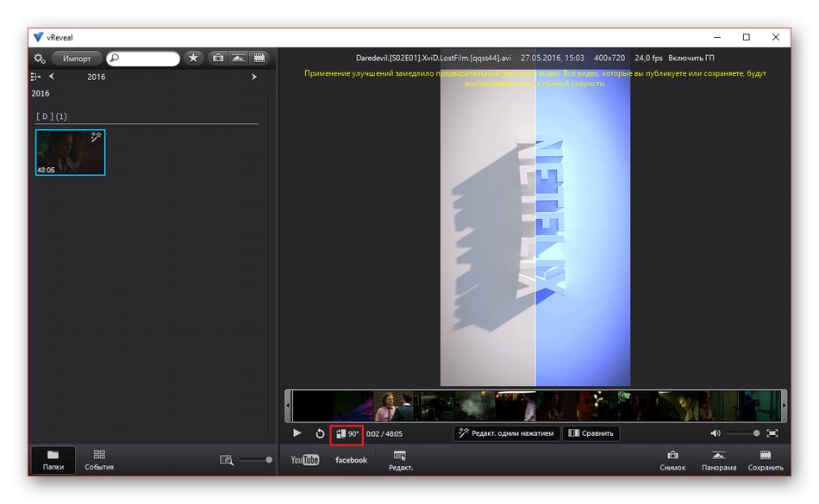
Task: Switch to События tab
Action: click(99, 460)
